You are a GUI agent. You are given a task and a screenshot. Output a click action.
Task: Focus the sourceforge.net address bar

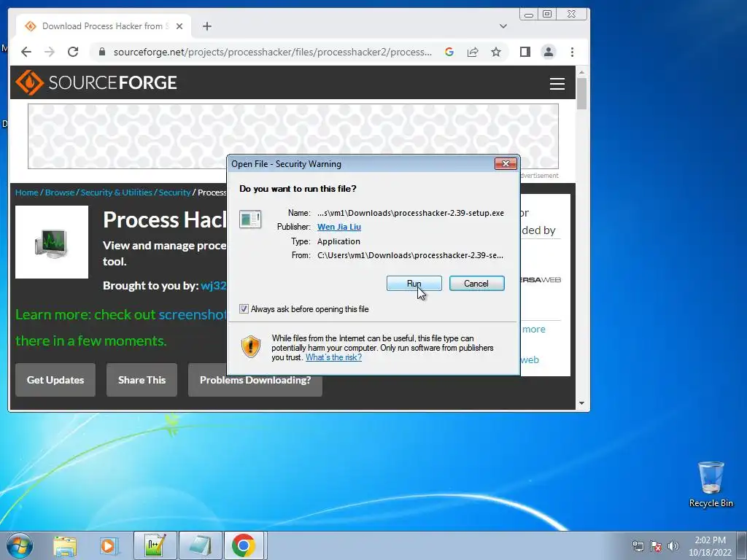coord(273,52)
